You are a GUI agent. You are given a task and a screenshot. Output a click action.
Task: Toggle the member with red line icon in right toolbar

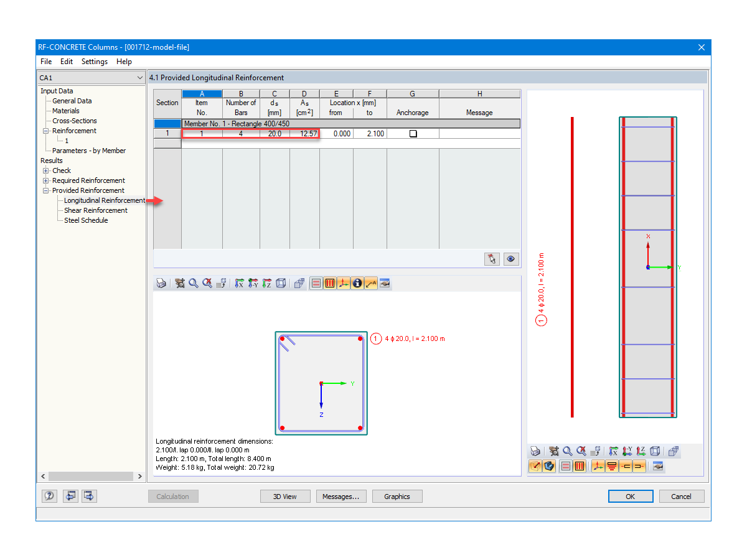[x=535, y=465]
